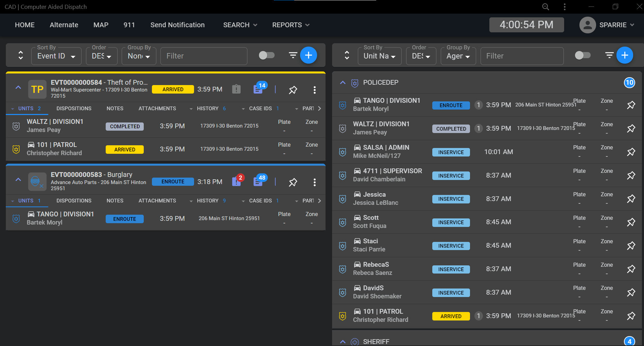Open the clipboard alert icon on Theft event
This screenshot has width=644, height=346.
[x=236, y=89]
